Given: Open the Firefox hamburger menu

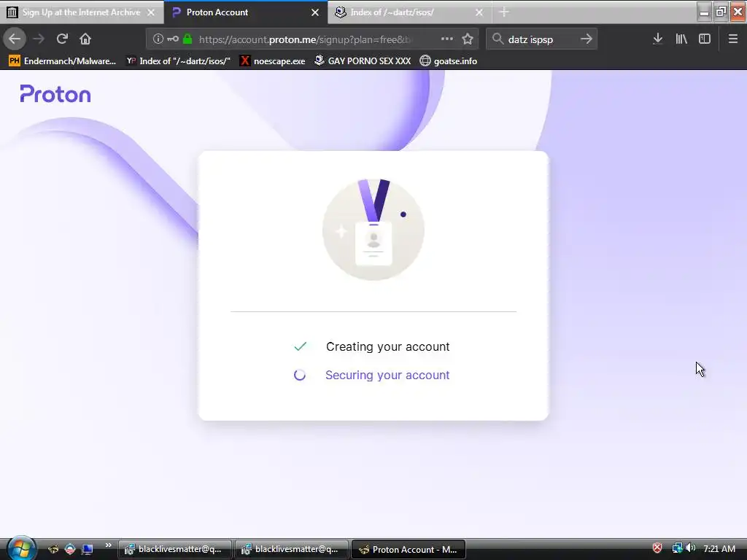Looking at the screenshot, I should coord(733,39).
